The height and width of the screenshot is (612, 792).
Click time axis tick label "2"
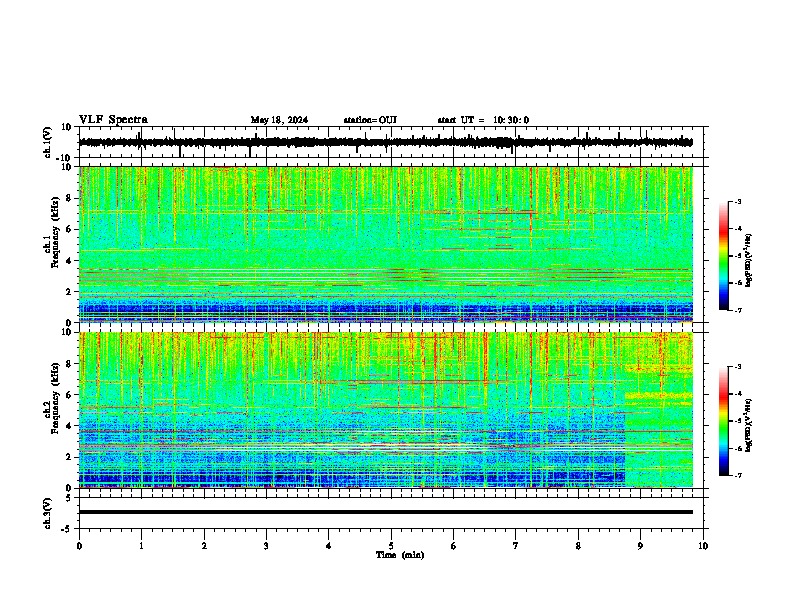204,546
